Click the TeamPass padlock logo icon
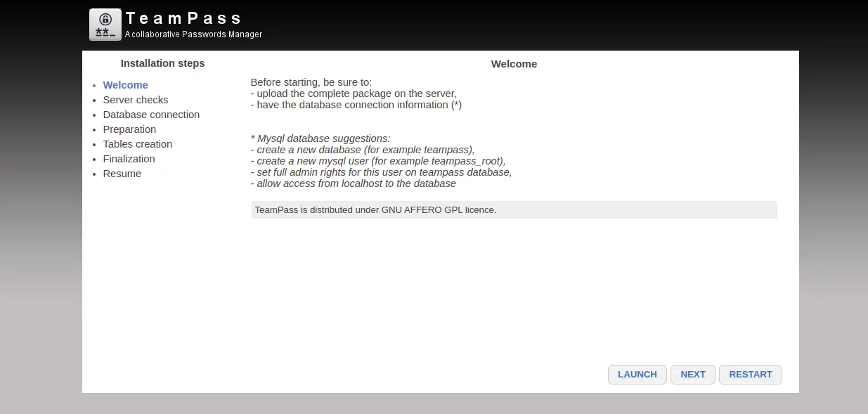Screen dimensions: 868x414 coord(105,25)
